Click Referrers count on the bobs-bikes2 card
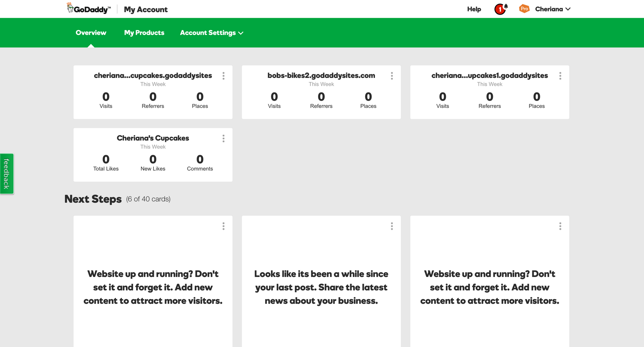The image size is (644, 347). pos(321,100)
